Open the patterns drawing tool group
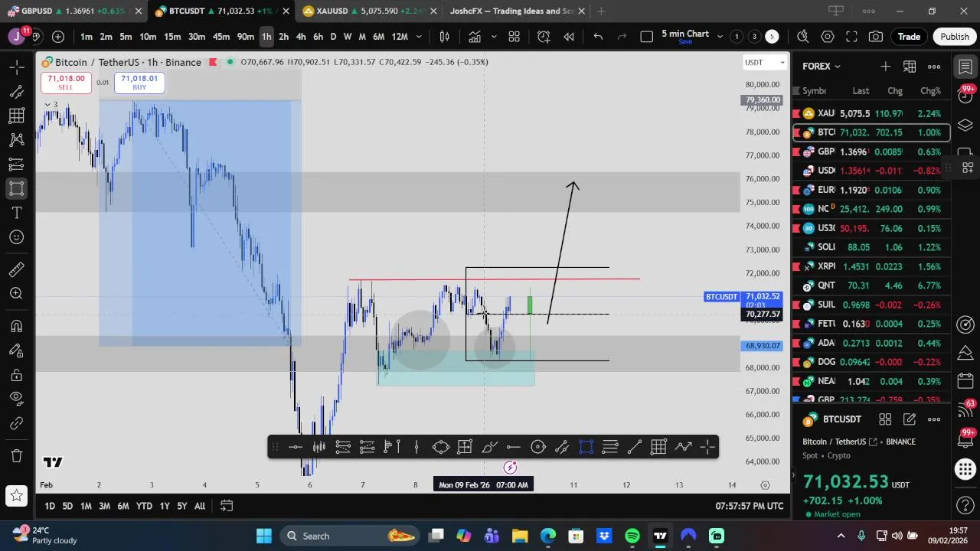Viewport: 980px width, 551px height. click(x=16, y=140)
